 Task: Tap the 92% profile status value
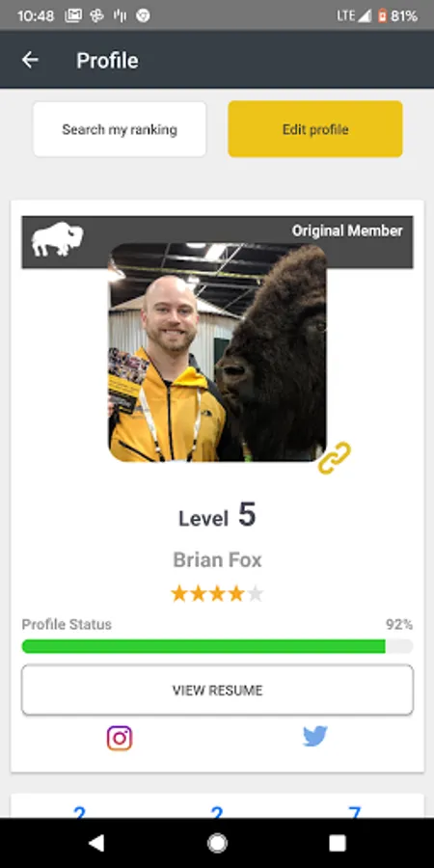pos(399,624)
